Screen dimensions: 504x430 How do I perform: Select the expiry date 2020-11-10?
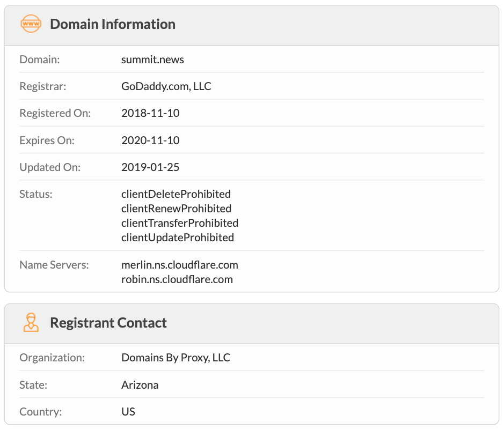(x=150, y=140)
